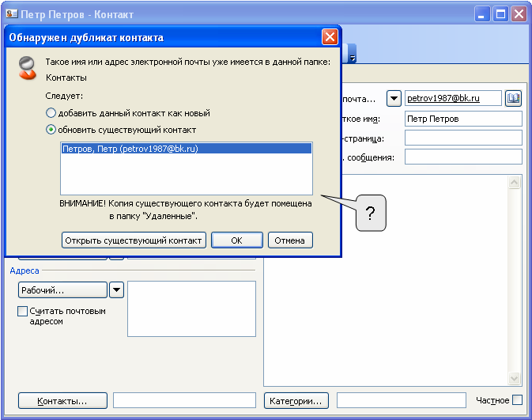532x420 pixels.
Task: Click the linked contacts text field
Action: pyautogui.click(x=184, y=401)
